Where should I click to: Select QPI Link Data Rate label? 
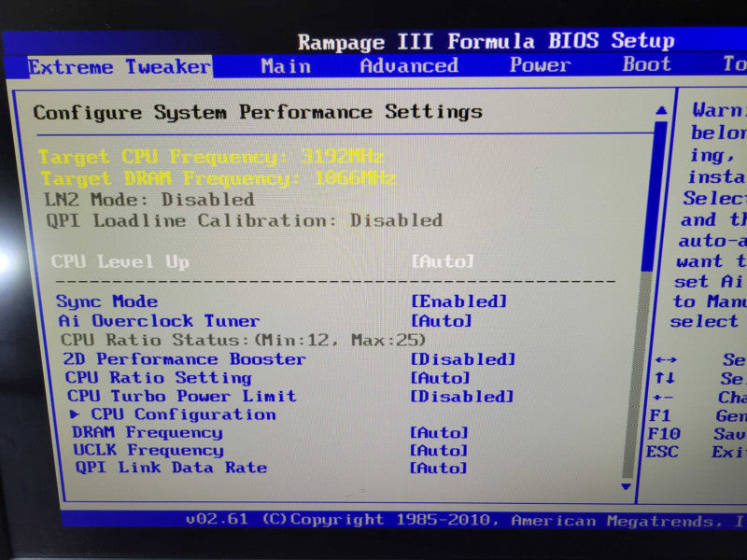tap(171, 468)
